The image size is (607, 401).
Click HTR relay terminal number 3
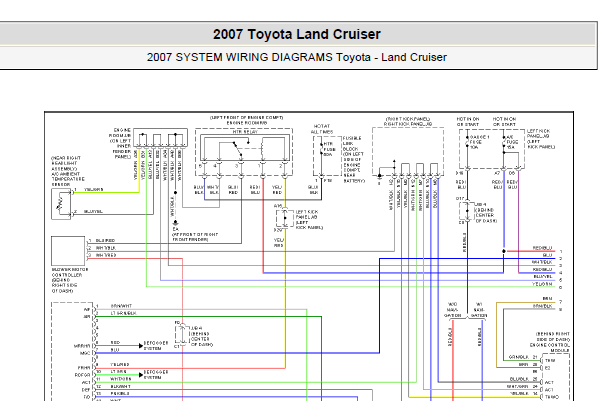pos(237,166)
